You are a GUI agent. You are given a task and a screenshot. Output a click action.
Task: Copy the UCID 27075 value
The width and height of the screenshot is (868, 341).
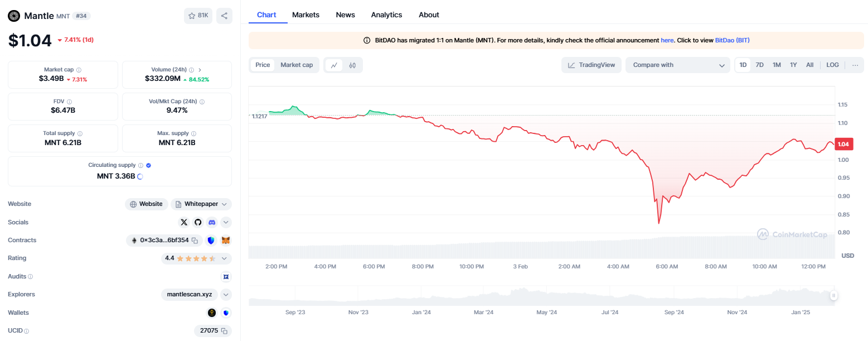[x=224, y=331]
